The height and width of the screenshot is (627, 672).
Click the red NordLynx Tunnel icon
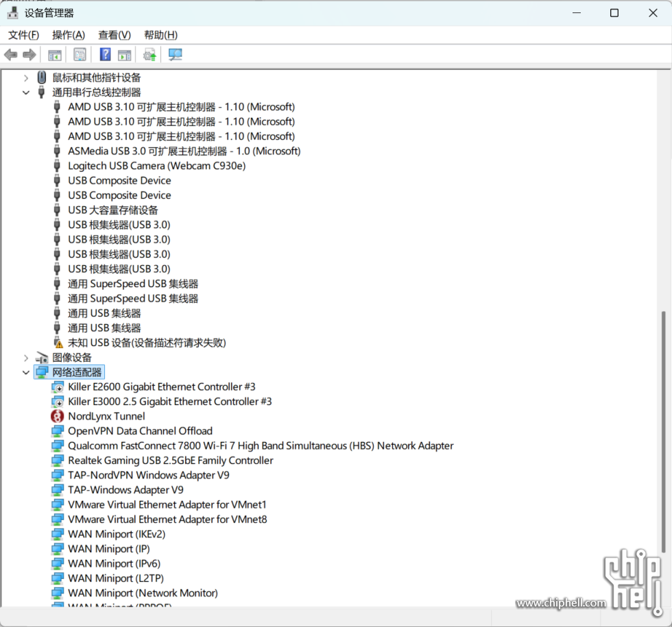click(x=57, y=416)
